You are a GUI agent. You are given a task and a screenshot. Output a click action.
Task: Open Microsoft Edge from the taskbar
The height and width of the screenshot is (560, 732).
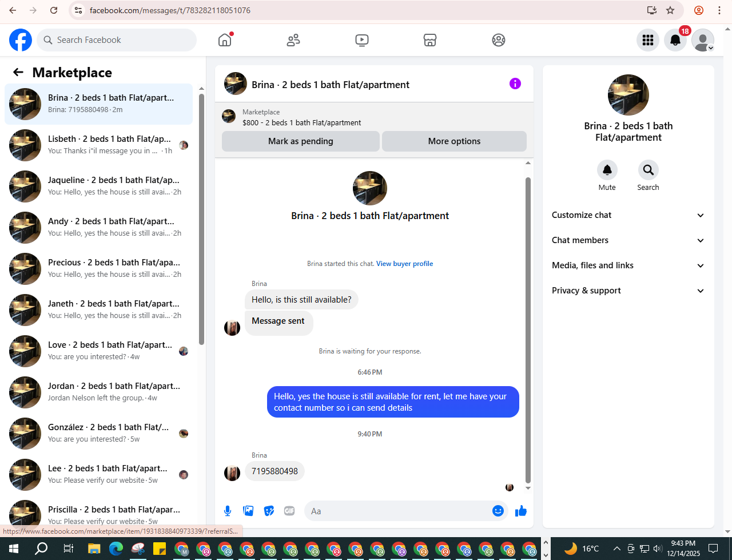pyautogui.click(x=116, y=549)
